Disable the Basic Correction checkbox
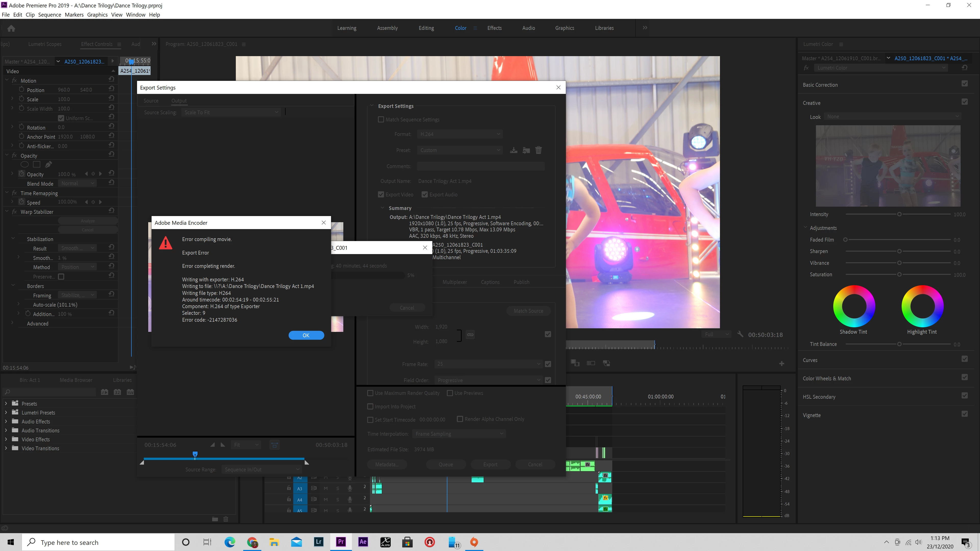Image resolution: width=980 pixels, height=551 pixels. pyautogui.click(x=964, y=84)
